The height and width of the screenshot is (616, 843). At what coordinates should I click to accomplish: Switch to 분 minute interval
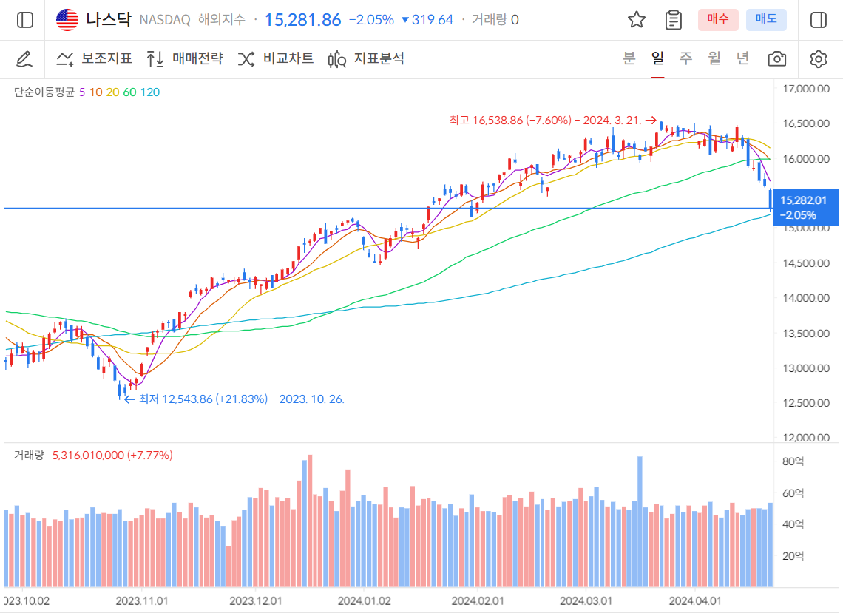coord(629,58)
